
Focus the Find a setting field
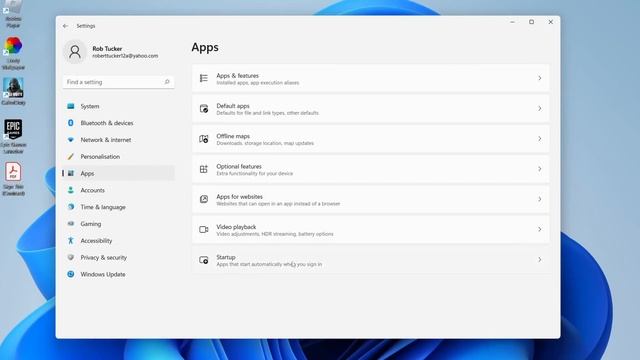[x=118, y=82]
